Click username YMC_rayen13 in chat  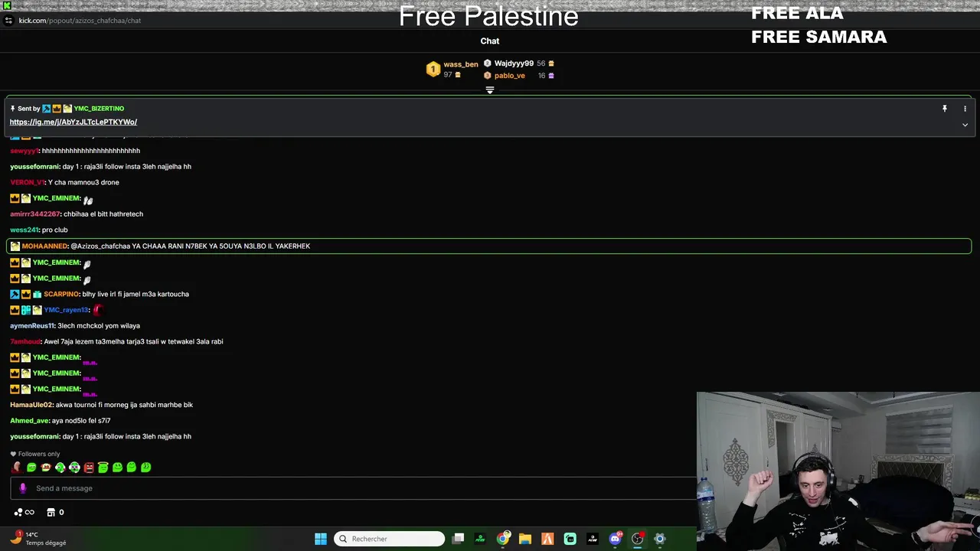click(66, 310)
